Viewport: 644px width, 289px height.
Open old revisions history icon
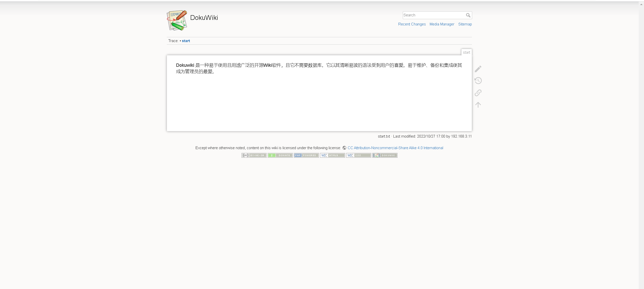tap(478, 81)
